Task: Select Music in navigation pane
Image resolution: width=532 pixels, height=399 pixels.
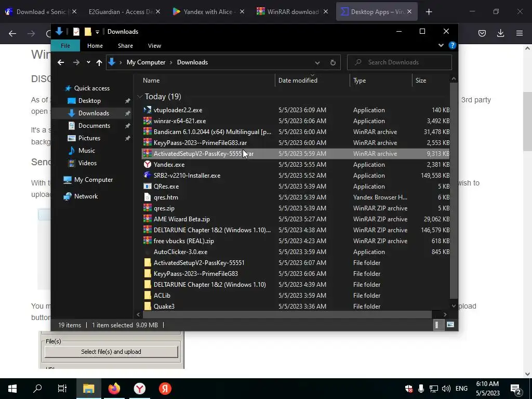Action: click(87, 151)
